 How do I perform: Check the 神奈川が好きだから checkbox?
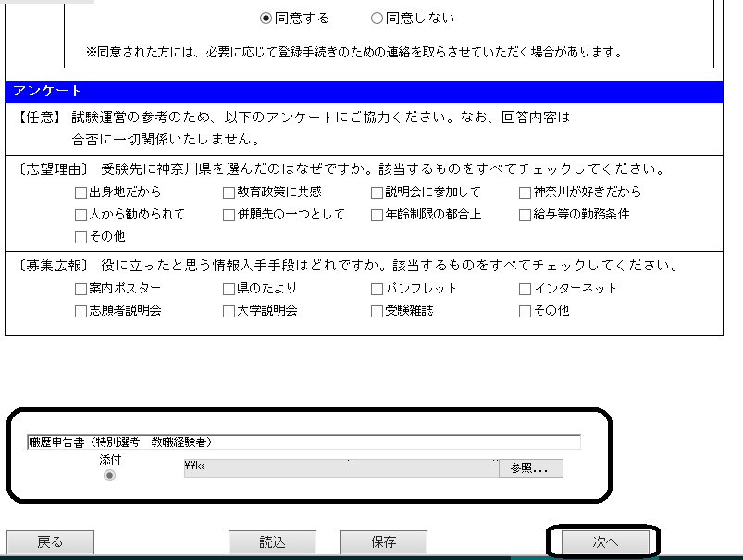pos(525,193)
